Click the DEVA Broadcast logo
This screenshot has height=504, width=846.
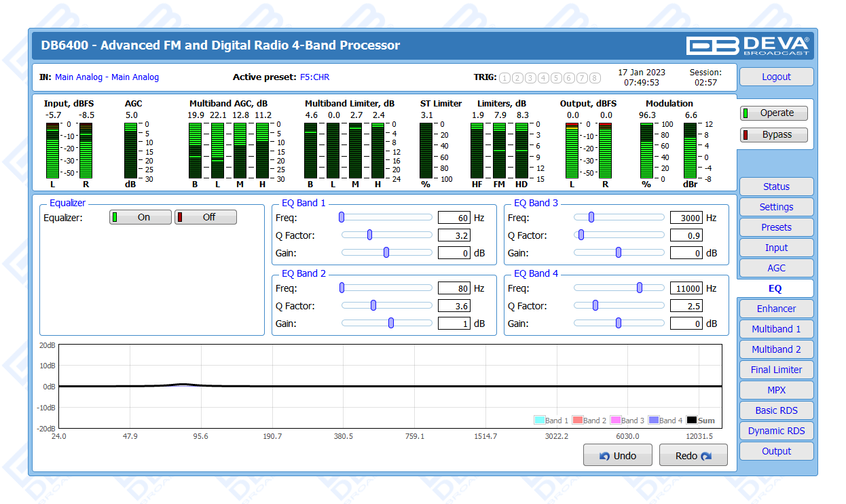[748, 45]
